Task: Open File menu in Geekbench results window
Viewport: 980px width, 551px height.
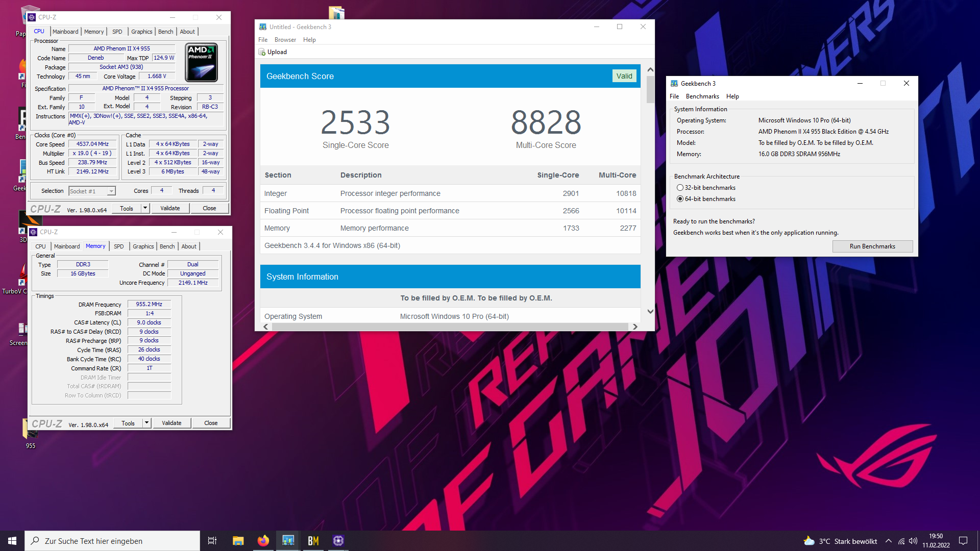Action: [263, 40]
